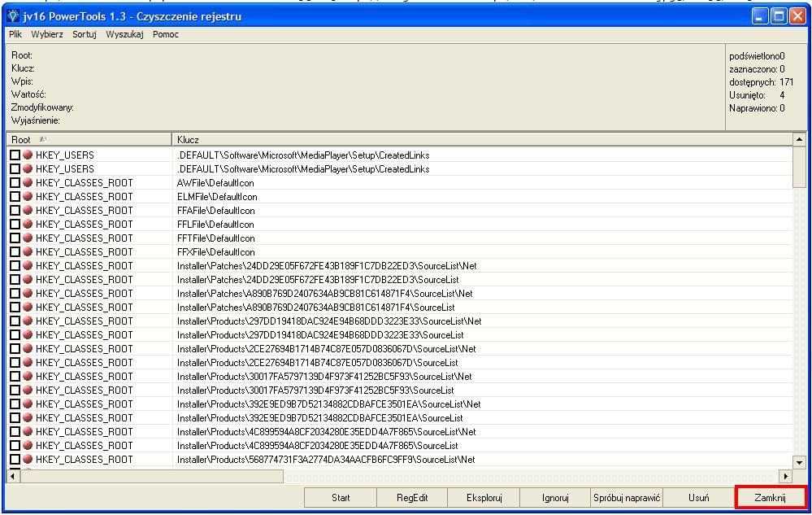Select key Installer\Patches\24DD29E...\SourceList without Net
The image size is (812, 515).
(x=318, y=280)
